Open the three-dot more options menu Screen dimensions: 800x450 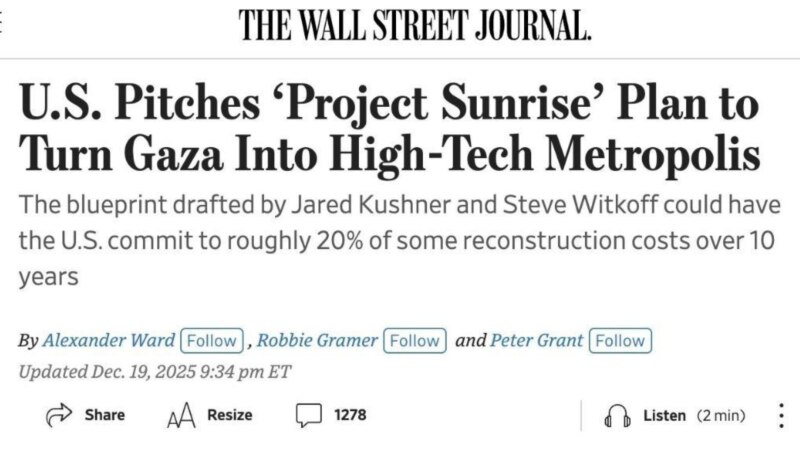(x=780, y=415)
